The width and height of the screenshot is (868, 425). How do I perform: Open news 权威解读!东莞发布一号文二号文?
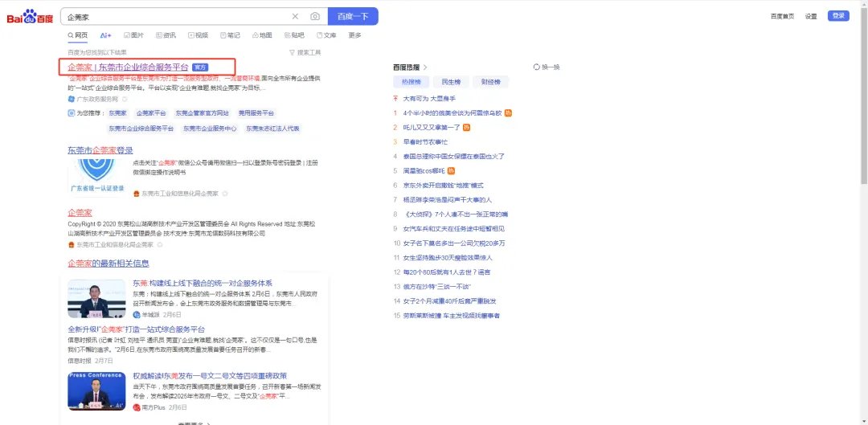[210, 376]
